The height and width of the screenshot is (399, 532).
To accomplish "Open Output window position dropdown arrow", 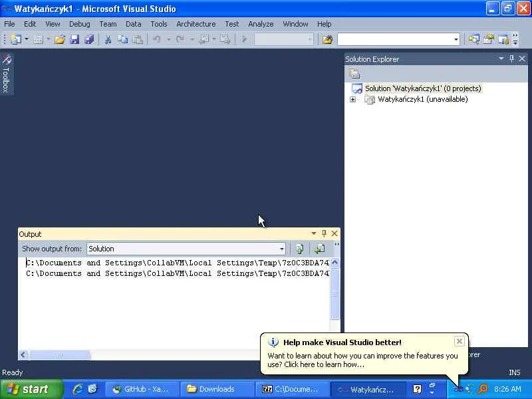I will 313,233.
